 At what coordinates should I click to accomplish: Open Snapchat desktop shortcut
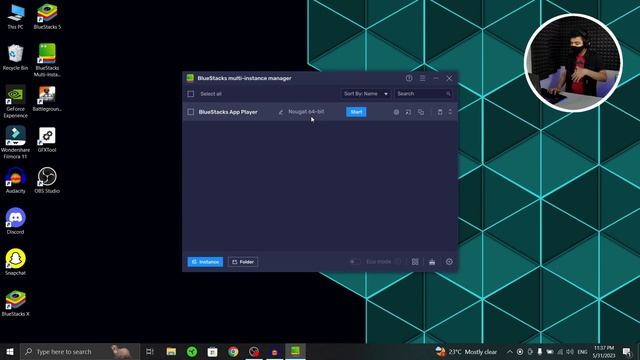[16, 262]
